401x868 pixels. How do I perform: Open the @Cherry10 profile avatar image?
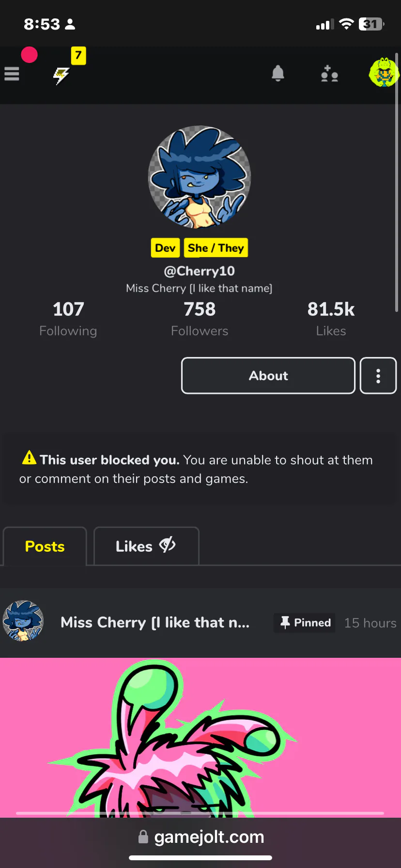click(x=200, y=177)
